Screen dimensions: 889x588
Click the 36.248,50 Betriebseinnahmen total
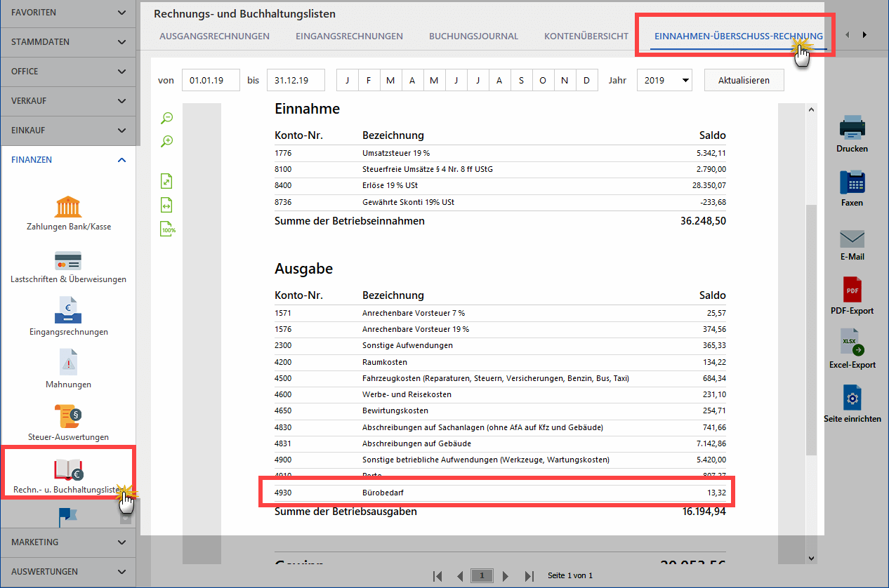(x=703, y=221)
